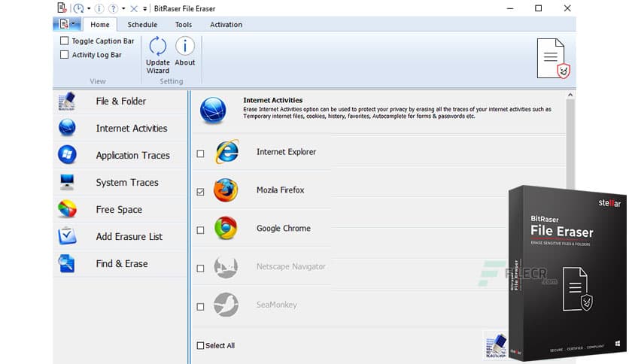The image size is (629, 364).
Task: Tick the Select All checkbox
Action: pyautogui.click(x=201, y=345)
